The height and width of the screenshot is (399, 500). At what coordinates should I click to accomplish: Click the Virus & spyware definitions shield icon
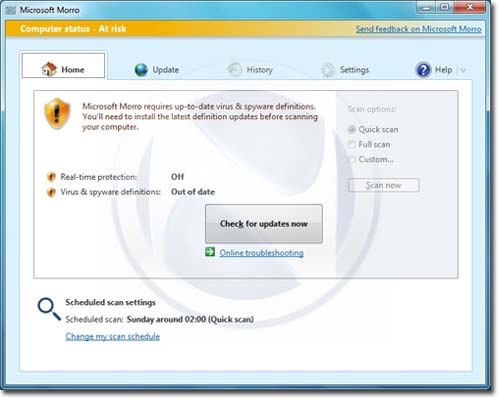(51, 192)
